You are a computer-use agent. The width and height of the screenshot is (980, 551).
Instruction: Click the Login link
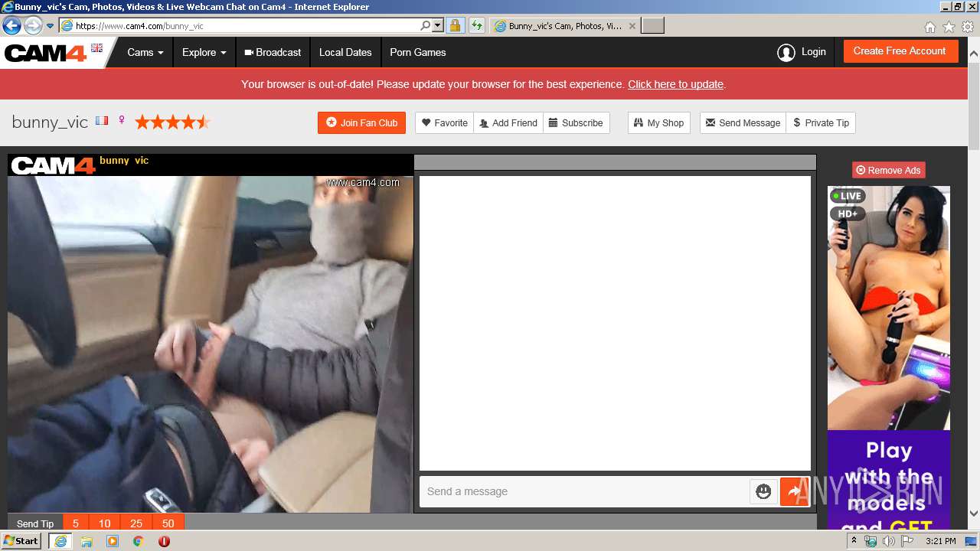click(802, 52)
